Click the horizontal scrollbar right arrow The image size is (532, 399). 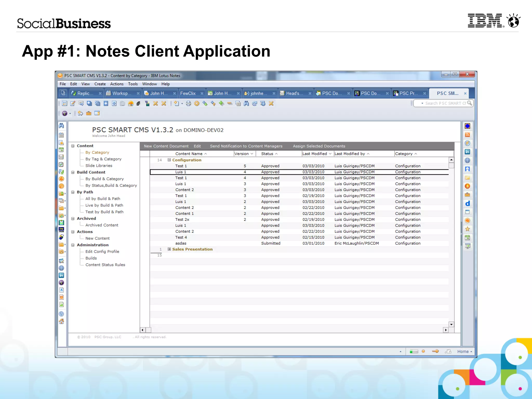click(446, 330)
